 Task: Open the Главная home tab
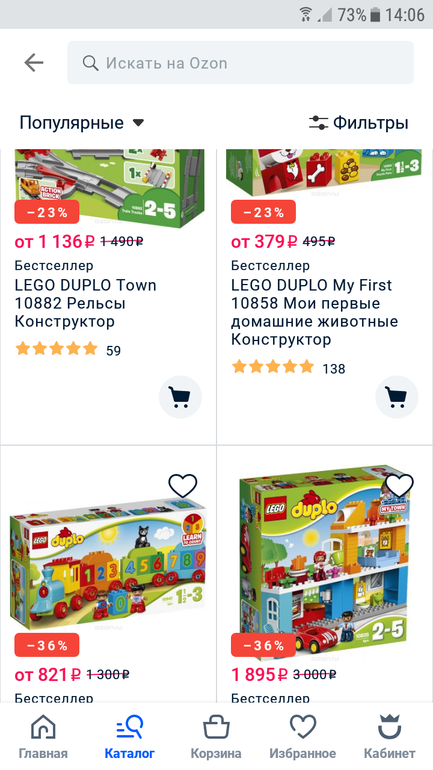coord(43,736)
